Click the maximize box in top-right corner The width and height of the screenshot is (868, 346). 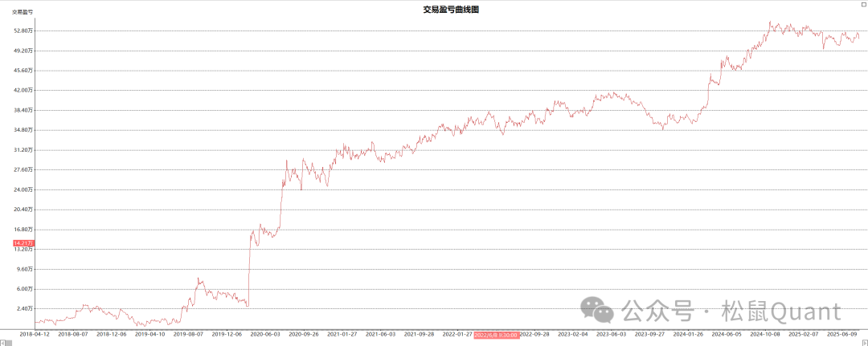pos(863,5)
